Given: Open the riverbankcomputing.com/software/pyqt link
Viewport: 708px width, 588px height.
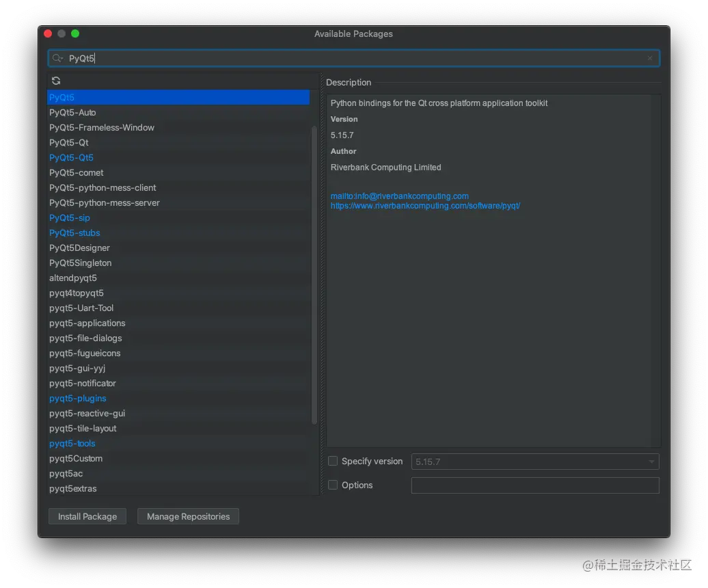Looking at the screenshot, I should point(425,206).
